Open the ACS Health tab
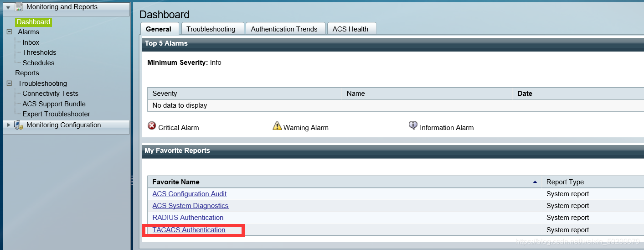644x250 pixels. tap(350, 29)
